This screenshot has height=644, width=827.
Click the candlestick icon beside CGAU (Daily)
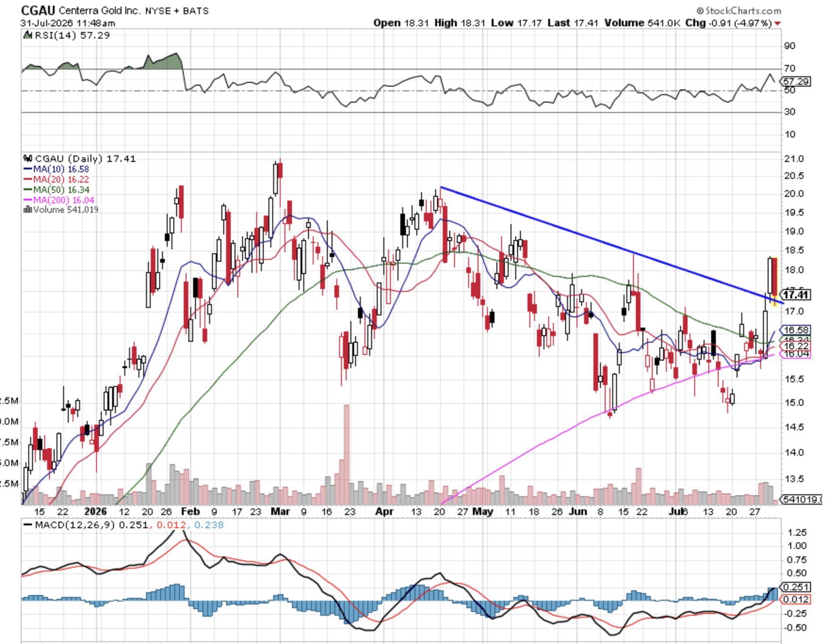[28, 159]
